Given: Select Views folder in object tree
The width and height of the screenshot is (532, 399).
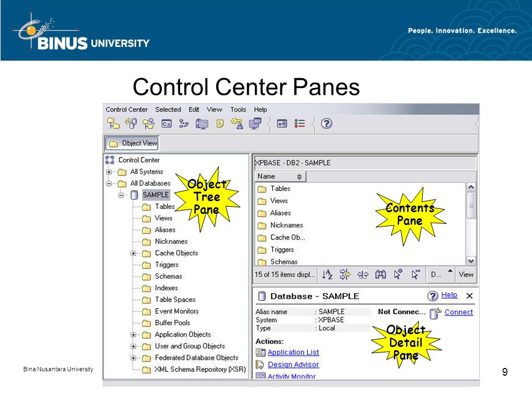Looking at the screenshot, I should click(x=163, y=218).
